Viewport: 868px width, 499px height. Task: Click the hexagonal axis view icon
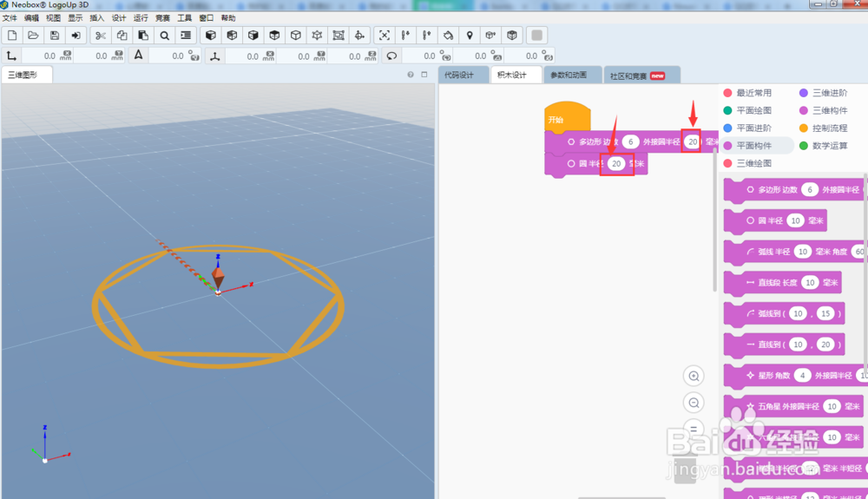[x=317, y=36]
